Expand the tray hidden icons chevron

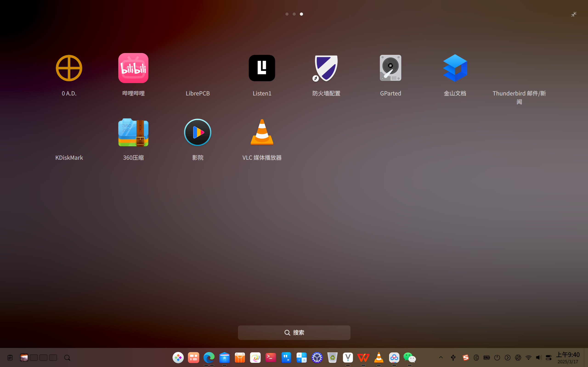click(x=441, y=357)
